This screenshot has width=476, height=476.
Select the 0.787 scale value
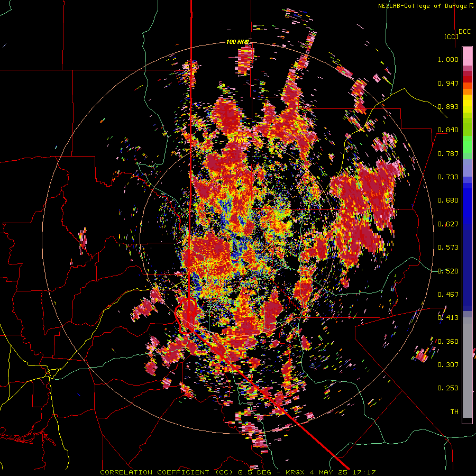(x=448, y=153)
